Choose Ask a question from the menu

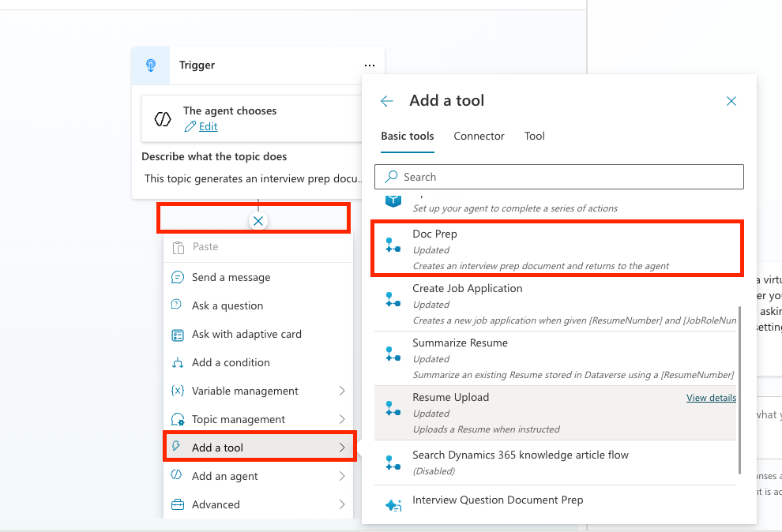(x=258, y=305)
